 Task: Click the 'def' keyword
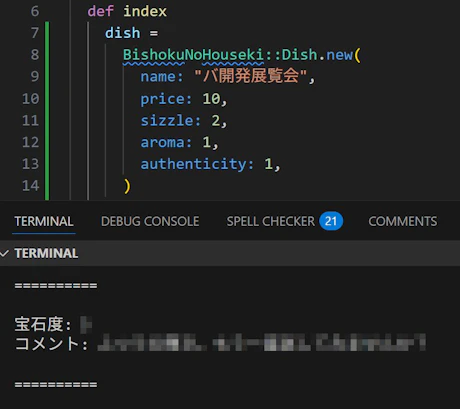coord(101,11)
